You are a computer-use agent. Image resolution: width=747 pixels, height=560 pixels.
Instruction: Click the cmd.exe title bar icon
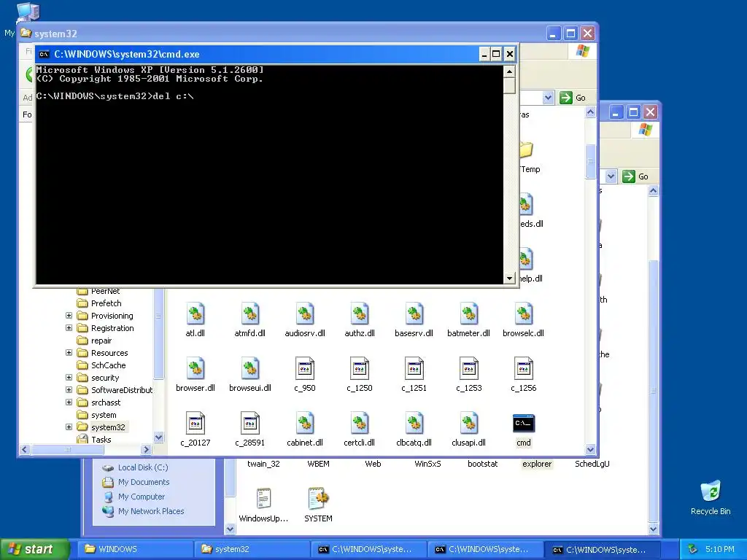click(44, 54)
